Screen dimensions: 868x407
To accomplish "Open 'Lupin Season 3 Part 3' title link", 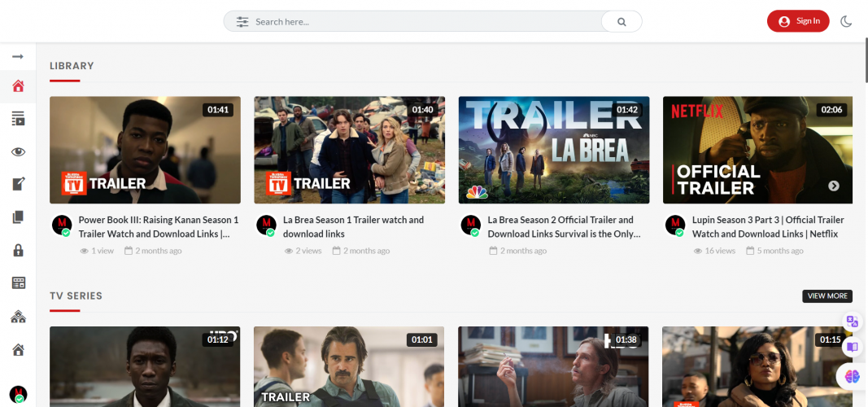I will tap(768, 226).
